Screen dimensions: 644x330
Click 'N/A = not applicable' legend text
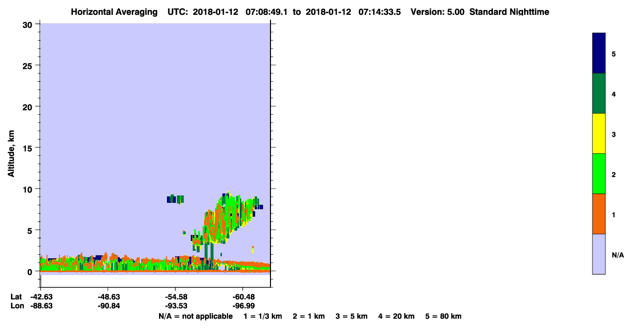(196, 316)
